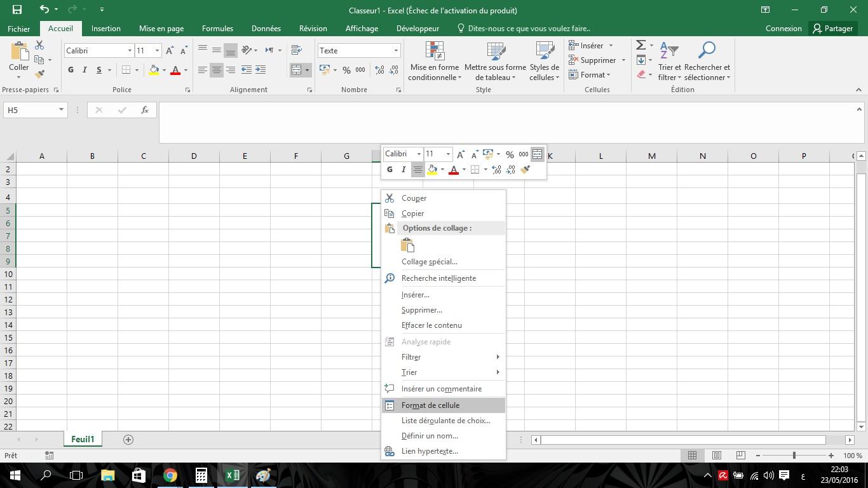The width and height of the screenshot is (868, 488).
Task: Click mini toolbar red font color swatch
Action: point(454,170)
